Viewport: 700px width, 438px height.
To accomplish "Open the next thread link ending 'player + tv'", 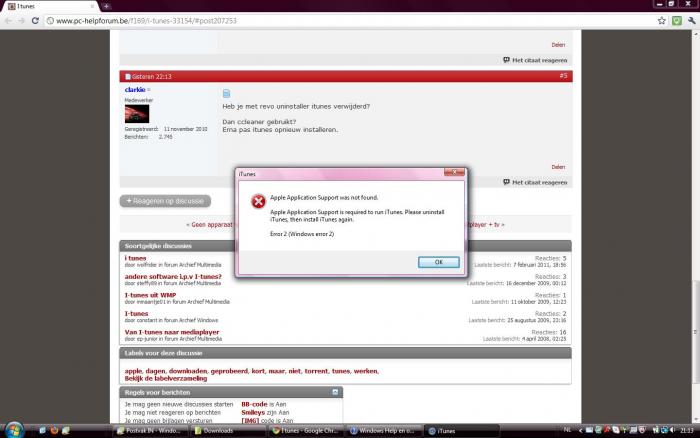I will (483, 225).
